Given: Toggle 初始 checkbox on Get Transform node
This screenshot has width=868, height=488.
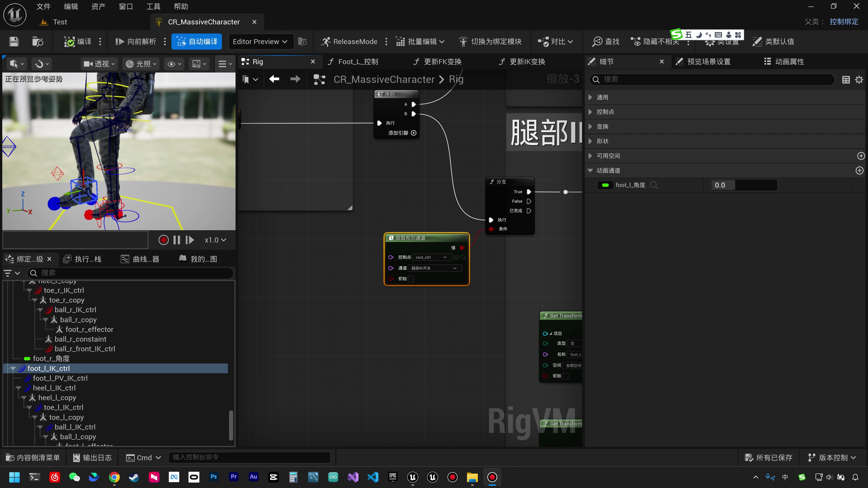Looking at the screenshot, I should [x=566, y=376].
